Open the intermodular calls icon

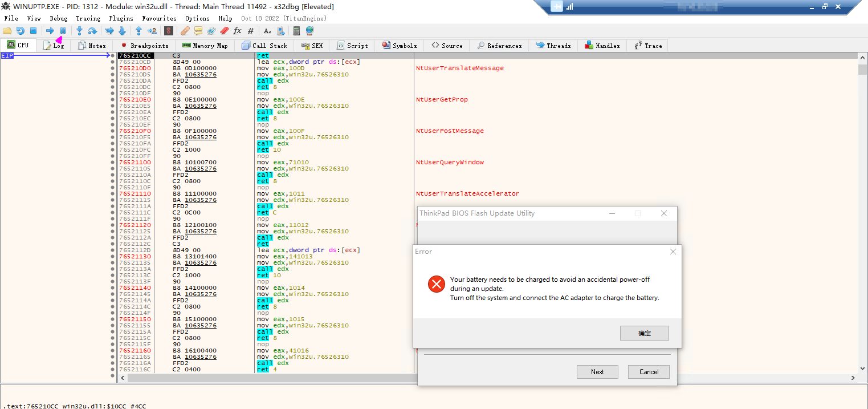[x=280, y=31]
